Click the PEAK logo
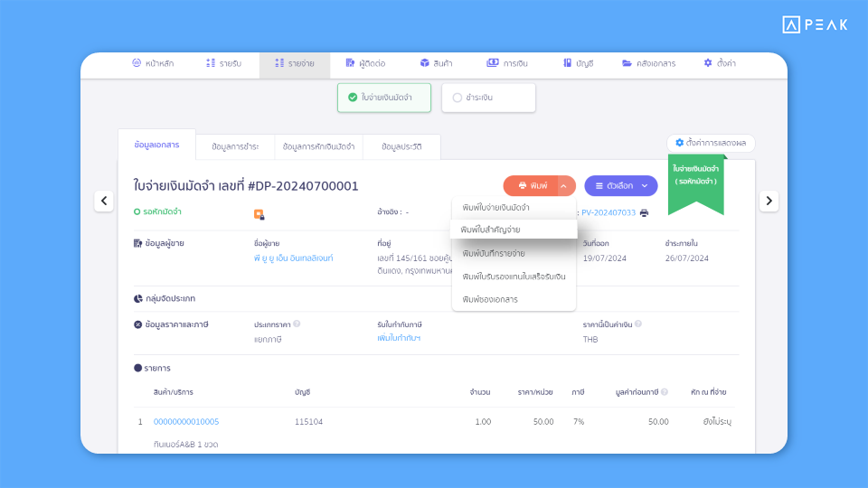Viewport: 868px width, 488px height. [815, 25]
